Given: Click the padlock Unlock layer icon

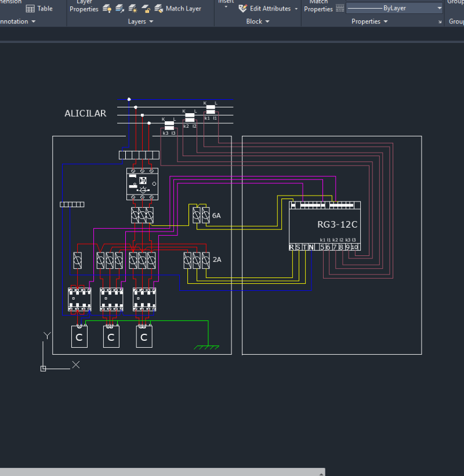Looking at the screenshot, I should pos(146,9).
